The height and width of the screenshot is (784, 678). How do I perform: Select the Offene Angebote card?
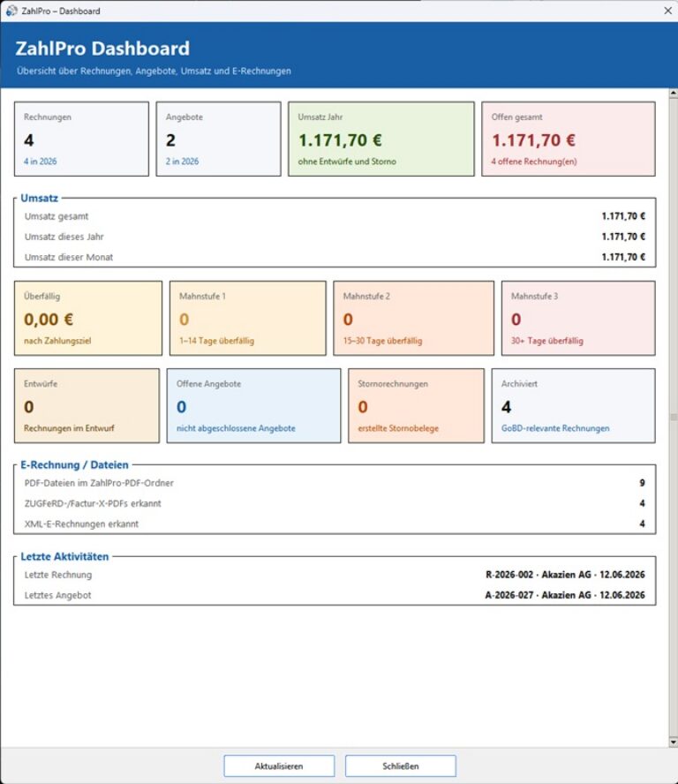click(253, 405)
